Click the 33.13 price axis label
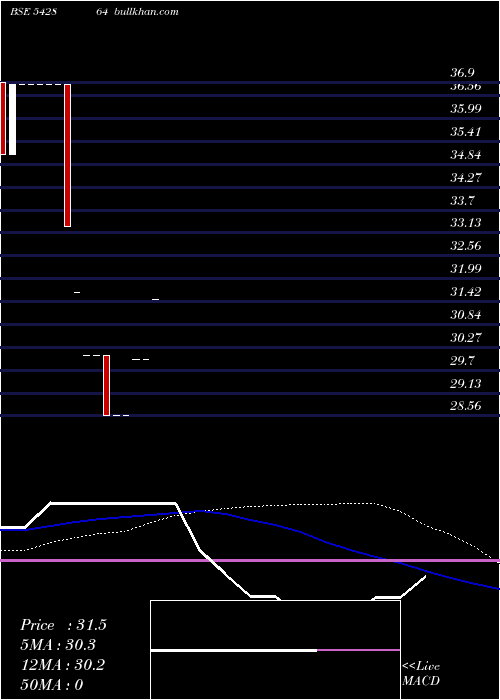The height and width of the screenshot is (700, 500). coord(465,223)
